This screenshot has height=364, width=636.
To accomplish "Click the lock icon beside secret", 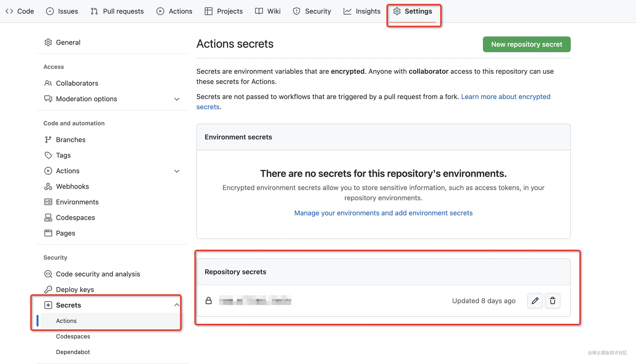I will click(209, 300).
